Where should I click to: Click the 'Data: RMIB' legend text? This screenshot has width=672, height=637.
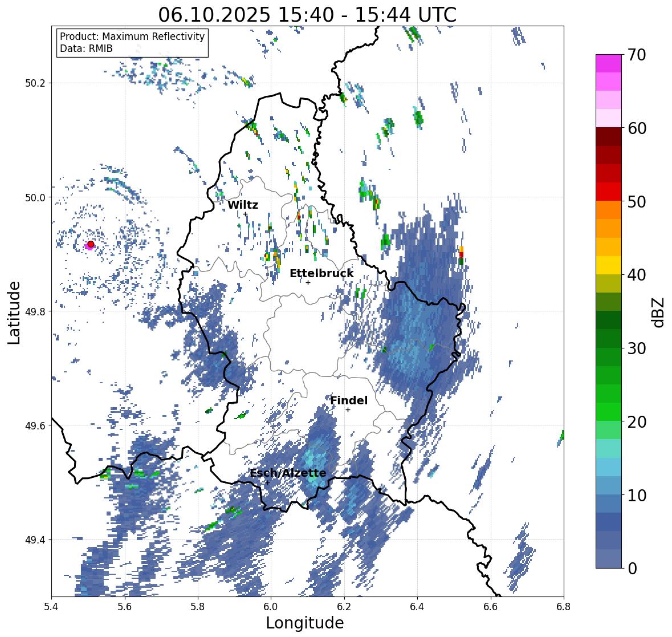click(x=86, y=48)
